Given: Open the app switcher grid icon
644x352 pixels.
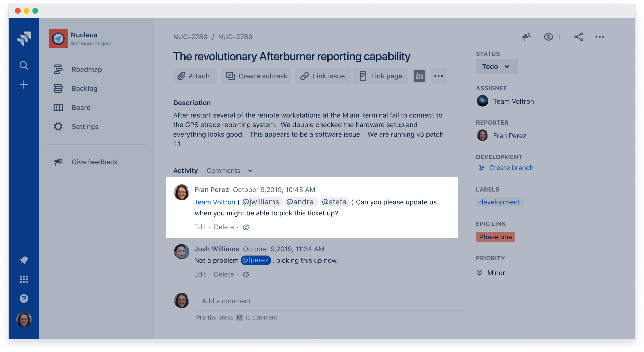Looking at the screenshot, I should [24, 279].
